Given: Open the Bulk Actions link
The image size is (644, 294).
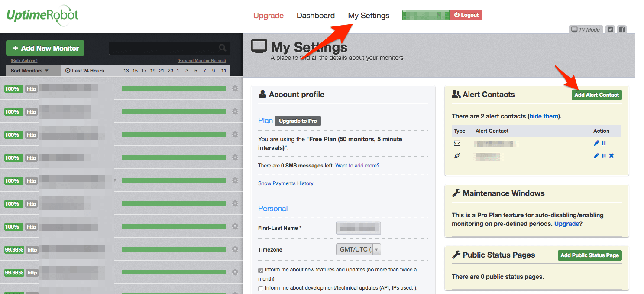Looking at the screenshot, I should [x=24, y=61].
